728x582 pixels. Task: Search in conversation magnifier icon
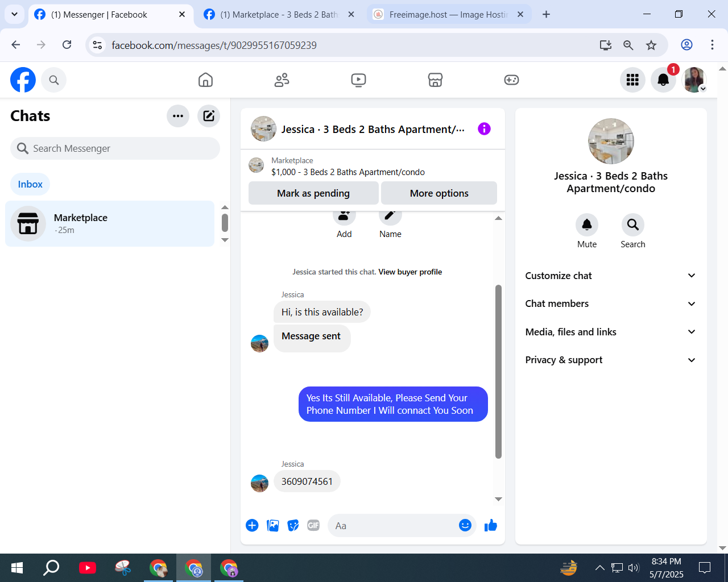633,225
